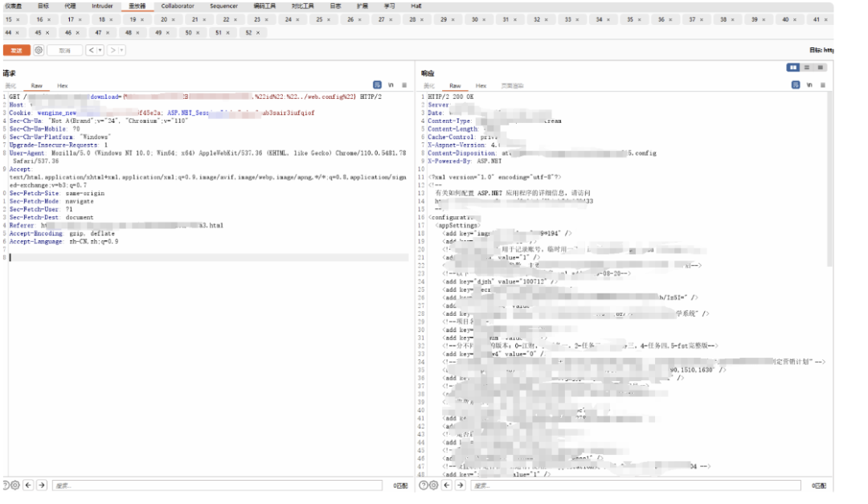
Task: Select combined tabbed view layout
Action: (821, 67)
